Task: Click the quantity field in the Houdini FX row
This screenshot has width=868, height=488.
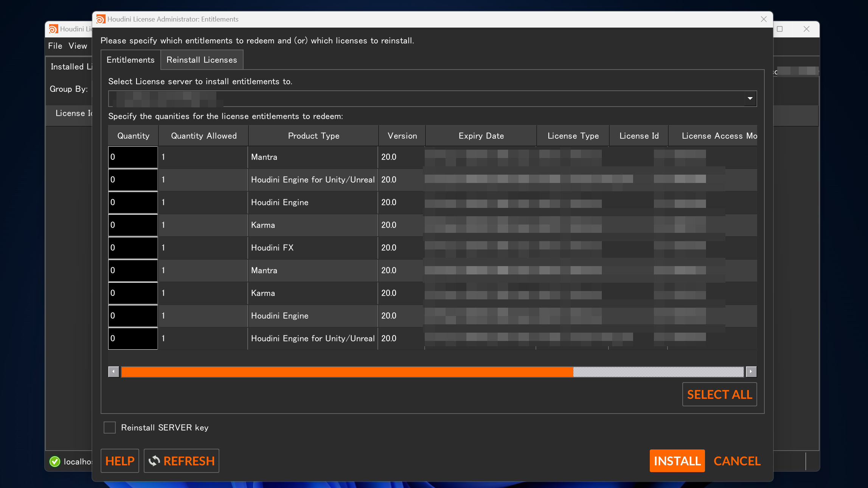Action: tap(133, 248)
